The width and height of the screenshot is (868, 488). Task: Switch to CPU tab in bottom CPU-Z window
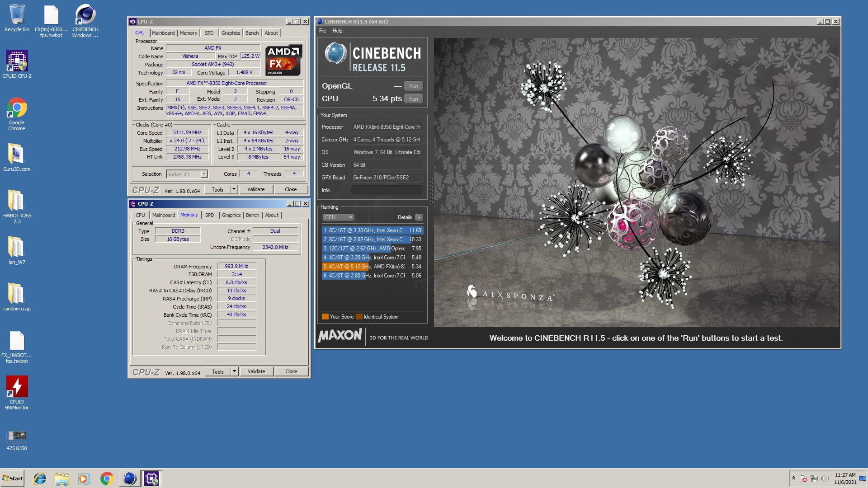pyautogui.click(x=141, y=215)
